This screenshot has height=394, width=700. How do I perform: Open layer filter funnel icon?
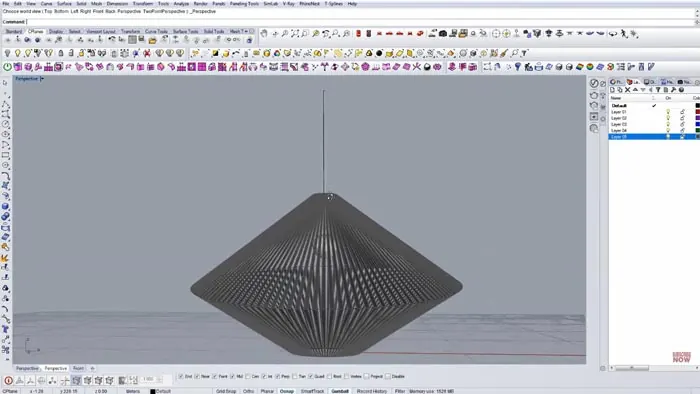click(658, 90)
